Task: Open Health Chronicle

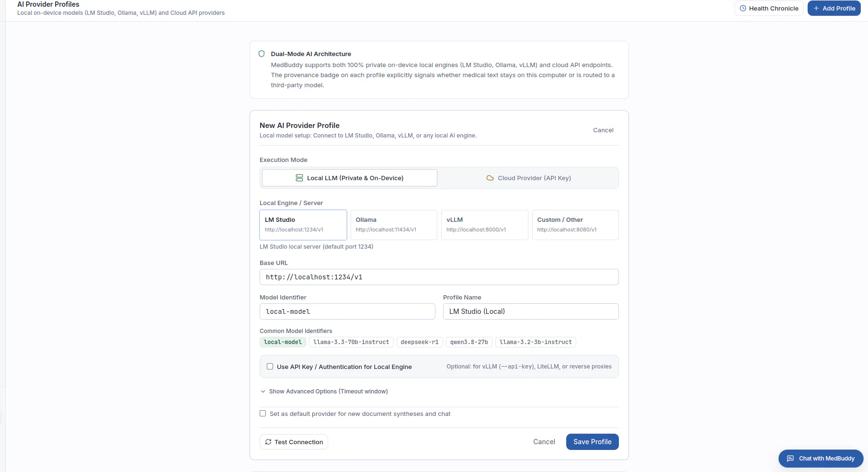Action: (x=769, y=8)
